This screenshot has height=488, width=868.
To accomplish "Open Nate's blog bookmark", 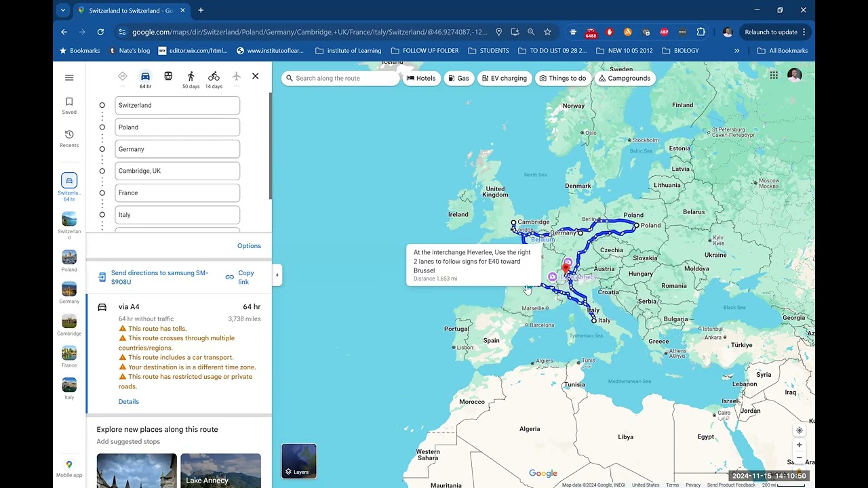I will click(130, 51).
